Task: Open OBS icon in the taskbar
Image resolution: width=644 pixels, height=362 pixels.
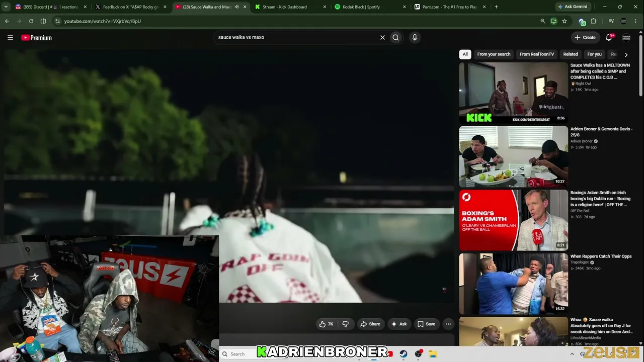Action: [418, 354]
